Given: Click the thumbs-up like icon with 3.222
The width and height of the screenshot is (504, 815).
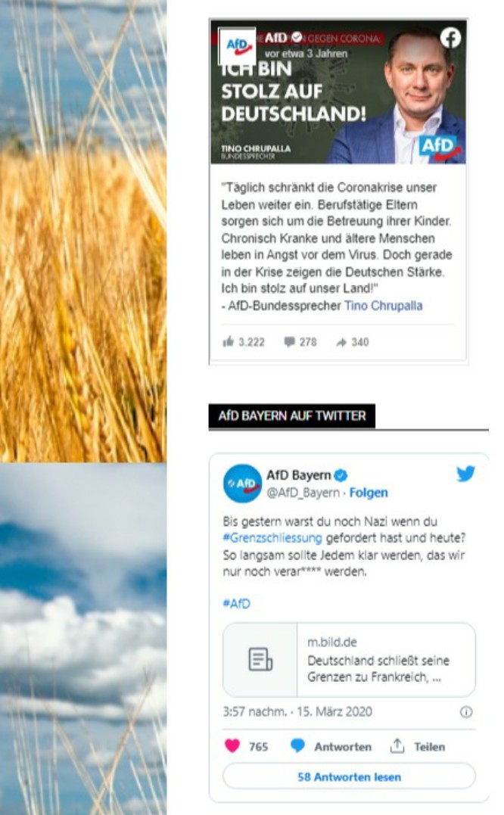Looking at the screenshot, I should (228, 341).
